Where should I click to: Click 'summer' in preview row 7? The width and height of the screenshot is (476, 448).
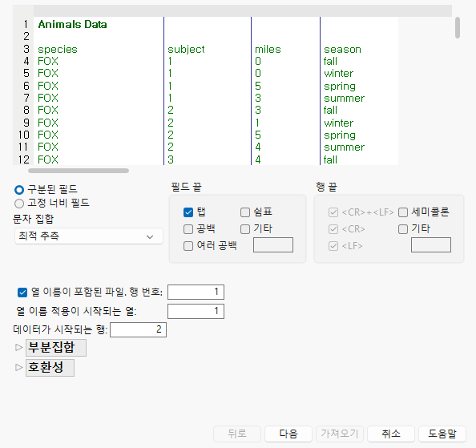click(x=345, y=99)
